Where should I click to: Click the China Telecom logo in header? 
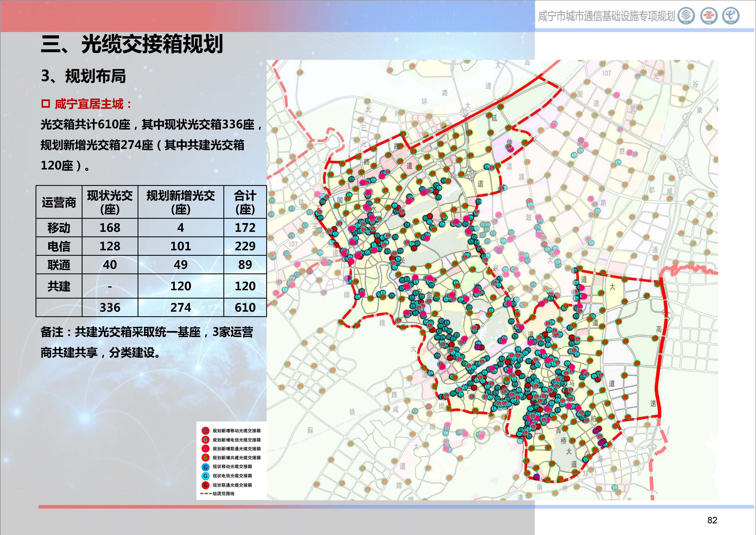731,16
